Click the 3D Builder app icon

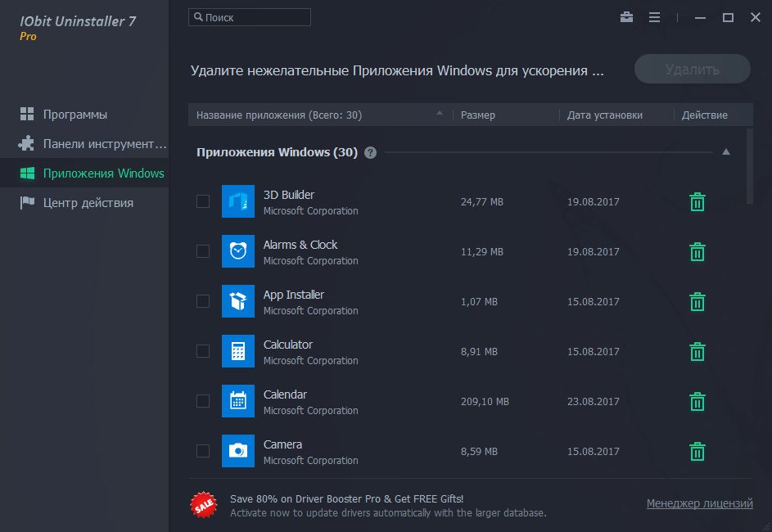coord(238,201)
